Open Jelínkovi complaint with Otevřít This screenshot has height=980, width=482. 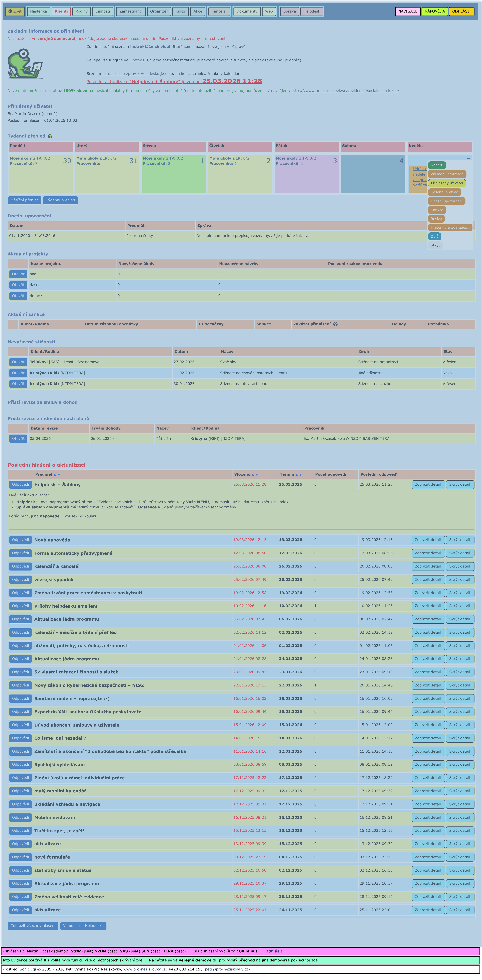(x=18, y=362)
